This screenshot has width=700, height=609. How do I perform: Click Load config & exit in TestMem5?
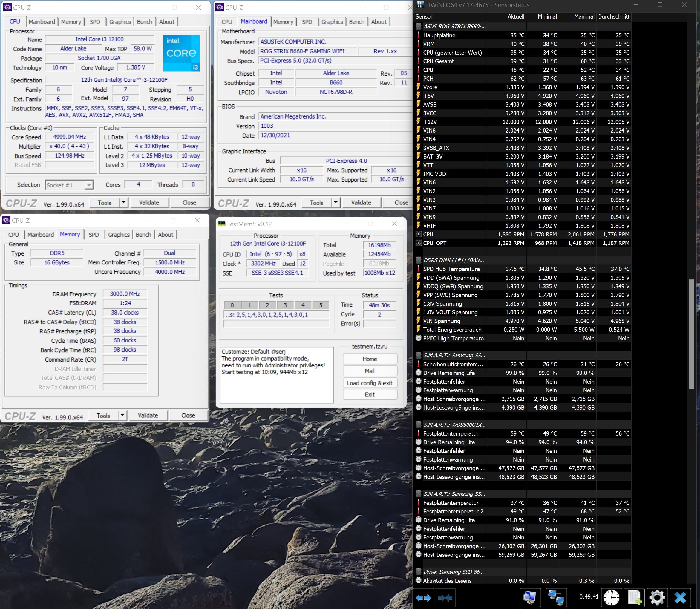point(370,383)
